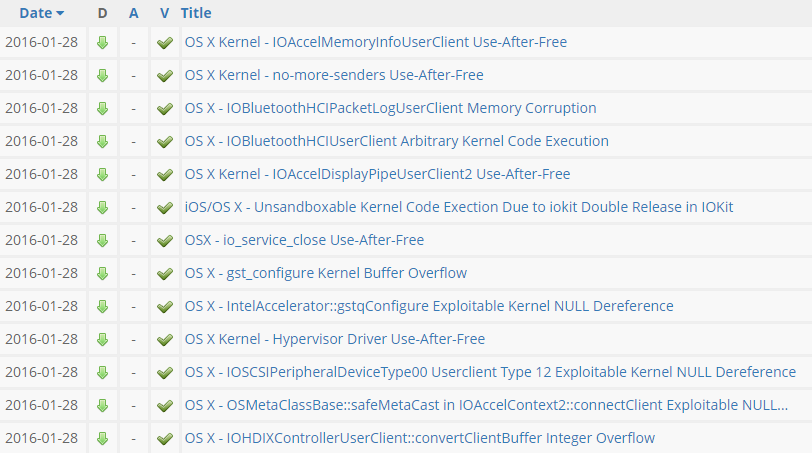Sort by the D download column header

(x=102, y=13)
